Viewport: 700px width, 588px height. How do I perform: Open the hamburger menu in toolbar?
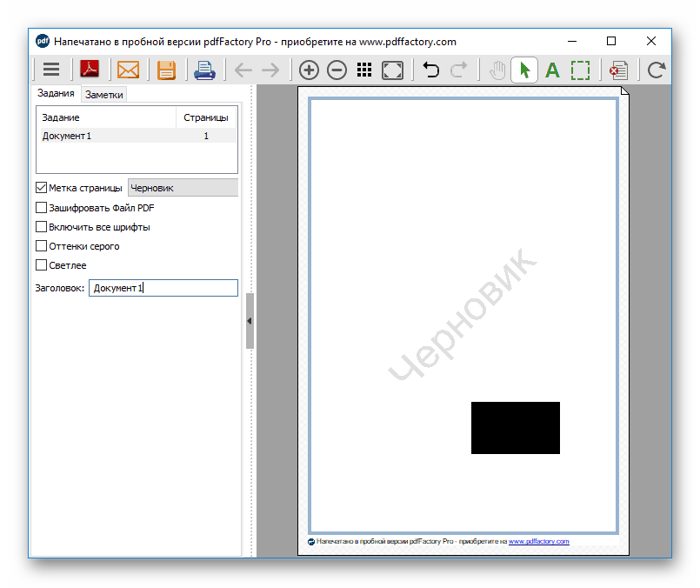tap(51, 70)
